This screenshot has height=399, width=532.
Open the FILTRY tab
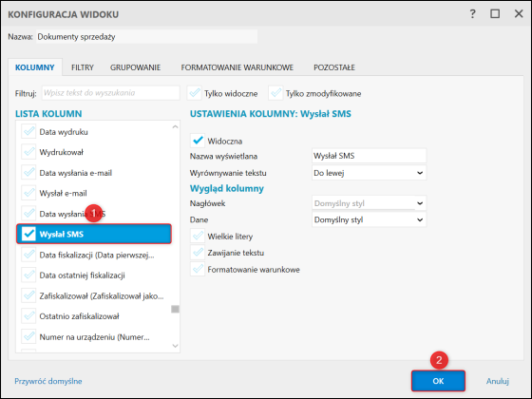coord(83,67)
